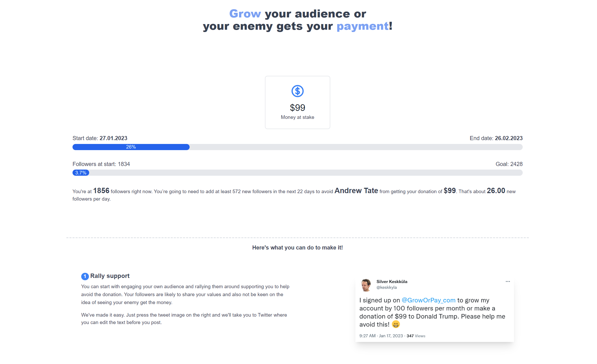Click the tweet body text about Donald Trump
The image size is (597, 364).
coord(432,312)
